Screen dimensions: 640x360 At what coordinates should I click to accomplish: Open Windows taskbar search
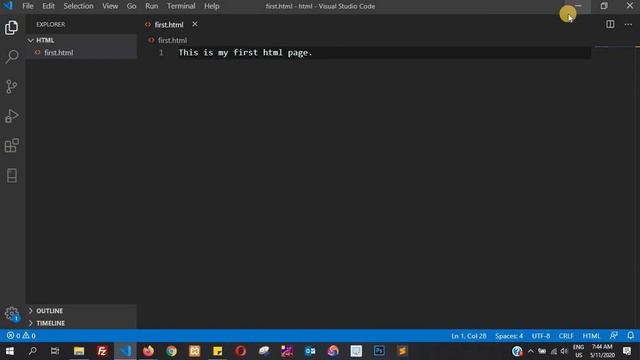pyautogui.click(x=33, y=351)
